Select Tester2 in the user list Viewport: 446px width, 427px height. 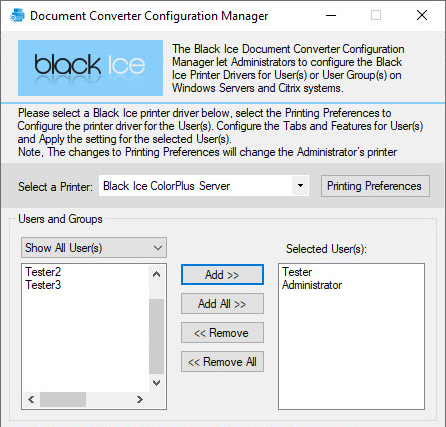(43, 272)
